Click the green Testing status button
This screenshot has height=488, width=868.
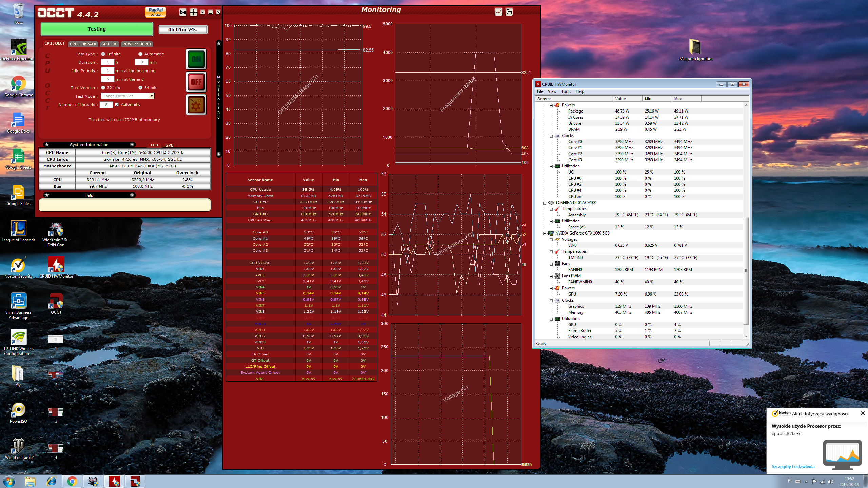point(97,29)
